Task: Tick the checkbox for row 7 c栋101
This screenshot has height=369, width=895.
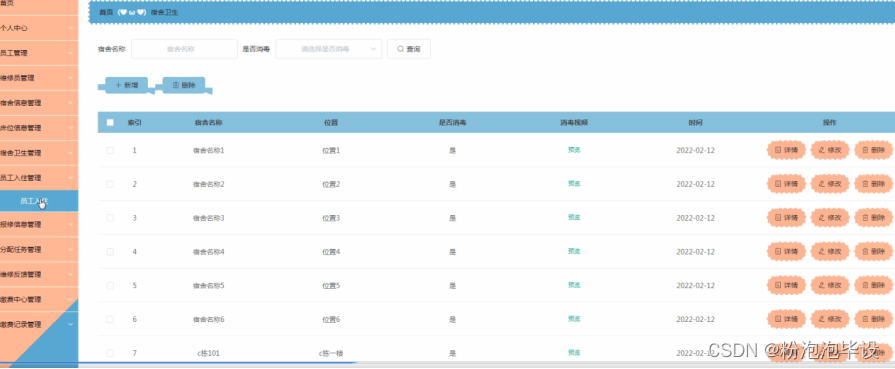Action: pos(110,353)
